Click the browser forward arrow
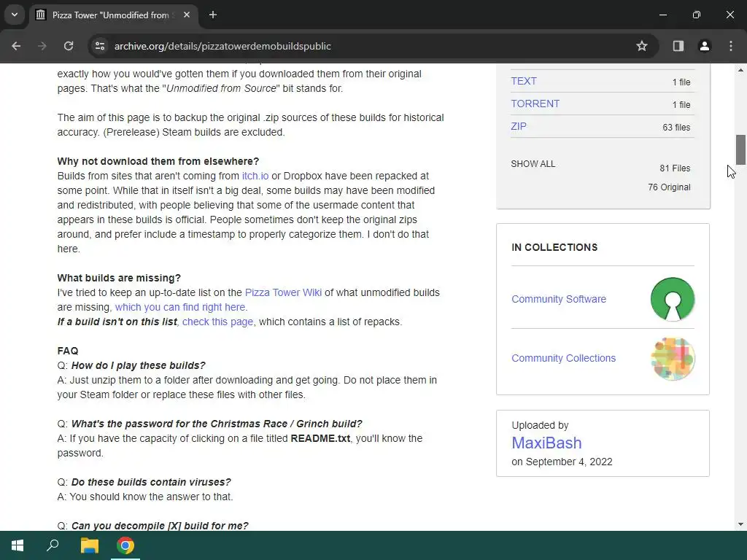The height and width of the screenshot is (560, 747). pos(42,46)
